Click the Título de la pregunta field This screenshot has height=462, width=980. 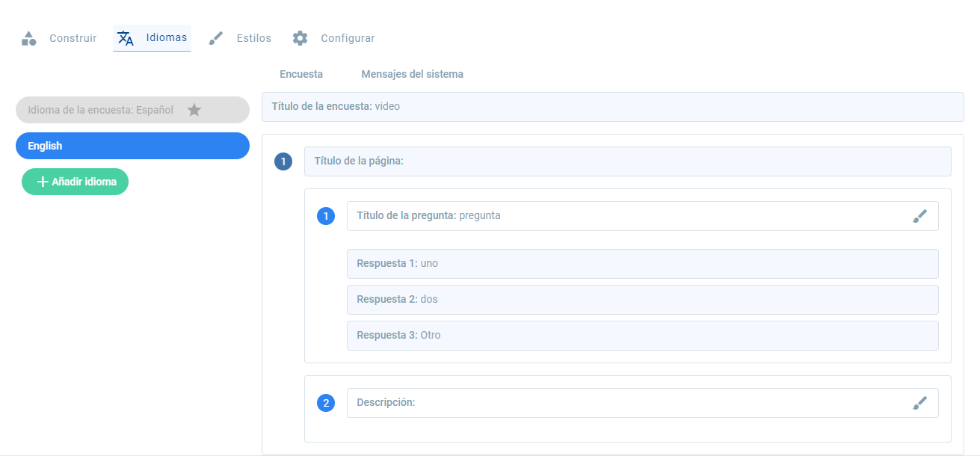[x=643, y=216]
